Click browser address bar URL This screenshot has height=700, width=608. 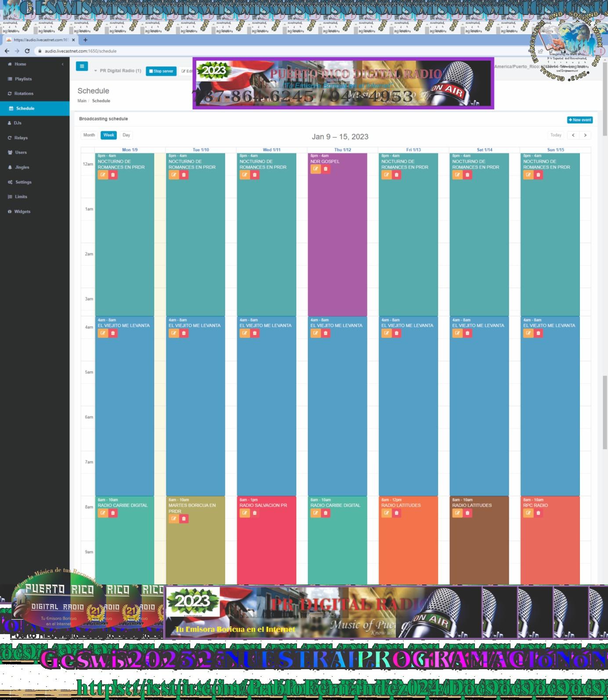click(80, 51)
